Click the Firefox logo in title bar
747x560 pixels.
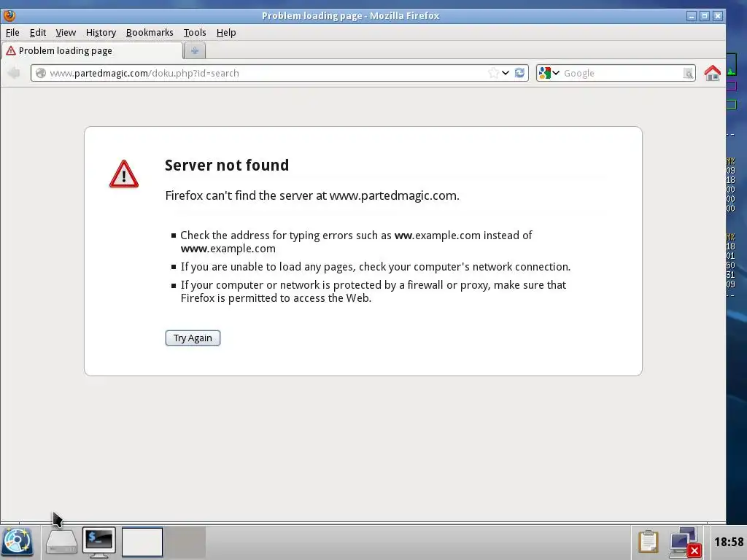(9, 16)
